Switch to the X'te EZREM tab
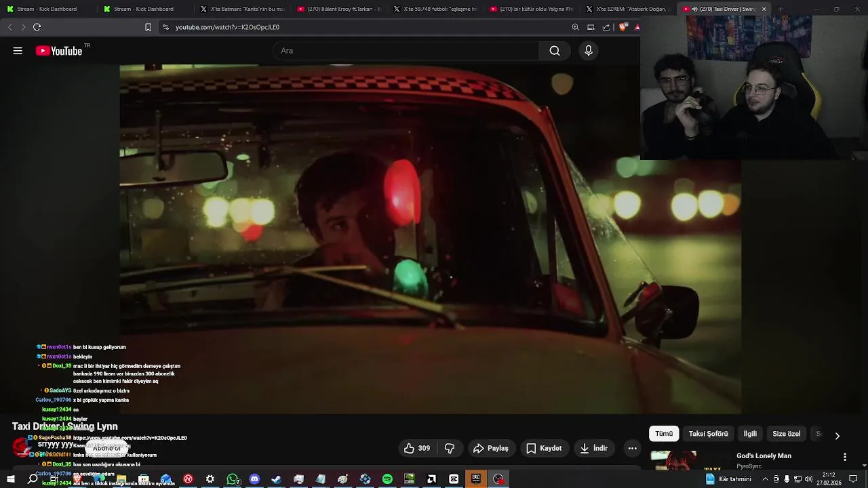Screen dimensions: 868x488 coord(628,9)
